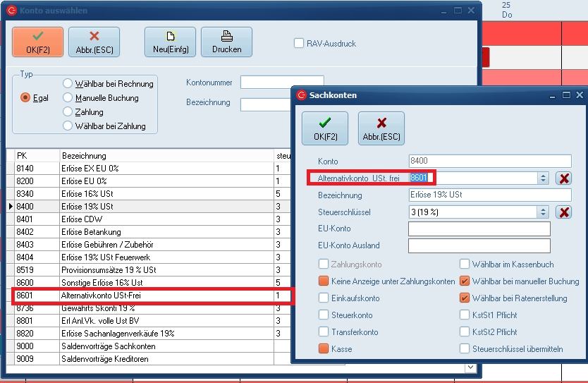The width and height of the screenshot is (588, 383).
Task: Click the green checkmark OK(F2) in Konto auswählen
Action: pyautogui.click(x=37, y=35)
